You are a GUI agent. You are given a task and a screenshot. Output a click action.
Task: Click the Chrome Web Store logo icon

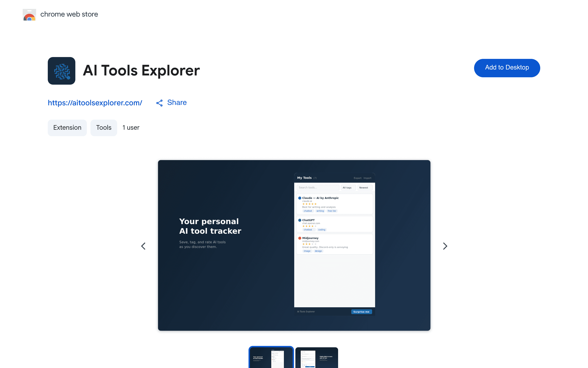pyautogui.click(x=29, y=14)
